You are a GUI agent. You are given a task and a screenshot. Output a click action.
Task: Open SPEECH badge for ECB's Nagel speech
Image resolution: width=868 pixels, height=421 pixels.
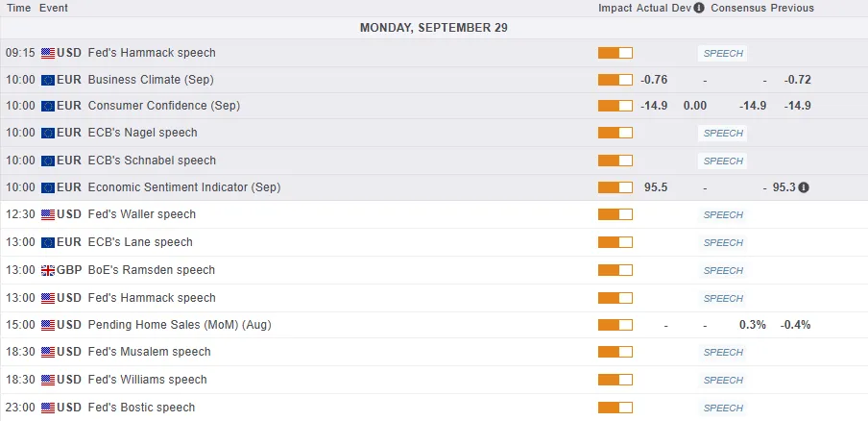[723, 134]
